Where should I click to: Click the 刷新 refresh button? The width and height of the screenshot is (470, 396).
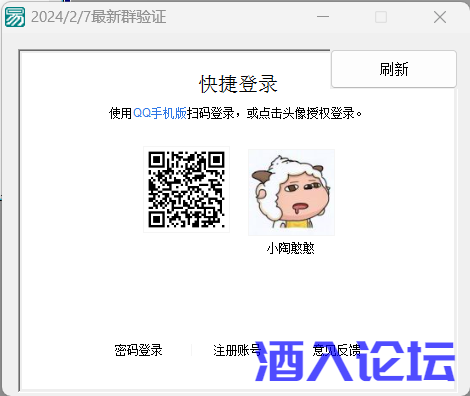394,69
